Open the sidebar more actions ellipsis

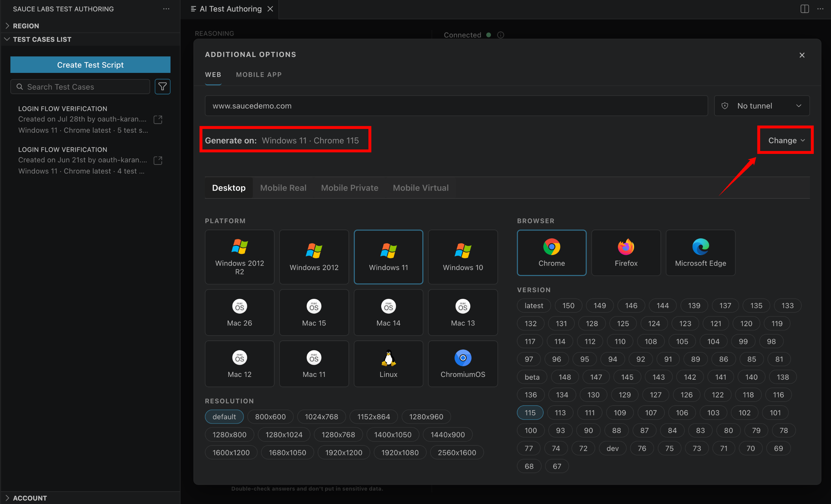(166, 9)
